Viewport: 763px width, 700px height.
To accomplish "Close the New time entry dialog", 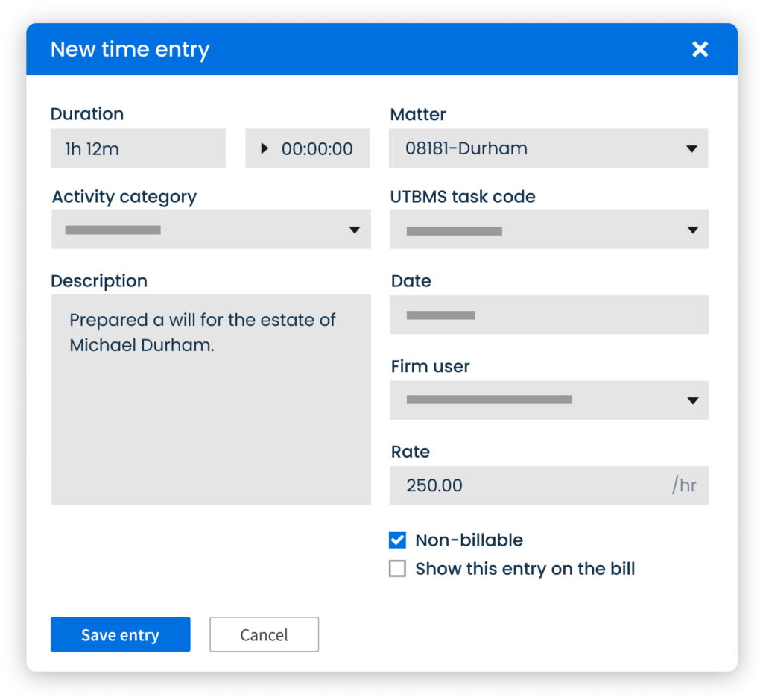I will point(700,49).
